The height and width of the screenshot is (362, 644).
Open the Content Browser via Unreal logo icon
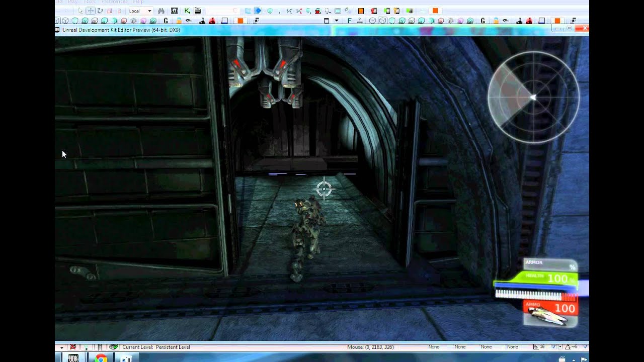tap(174, 11)
